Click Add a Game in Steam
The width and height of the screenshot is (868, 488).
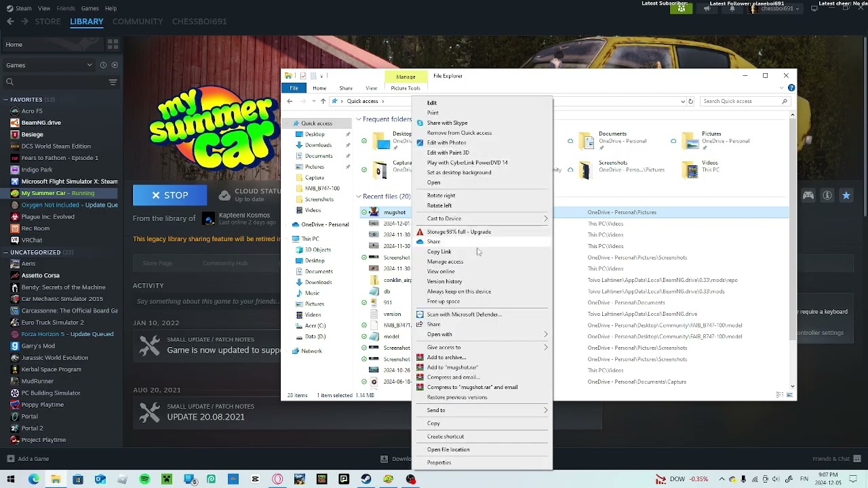27,459
